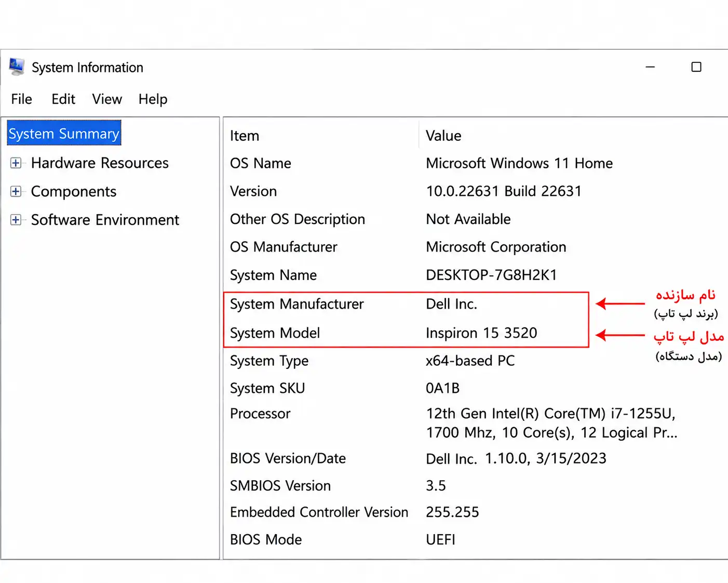Select the Hardware Resources tree label
This screenshot has width=728, height=583.
point(100,163)
